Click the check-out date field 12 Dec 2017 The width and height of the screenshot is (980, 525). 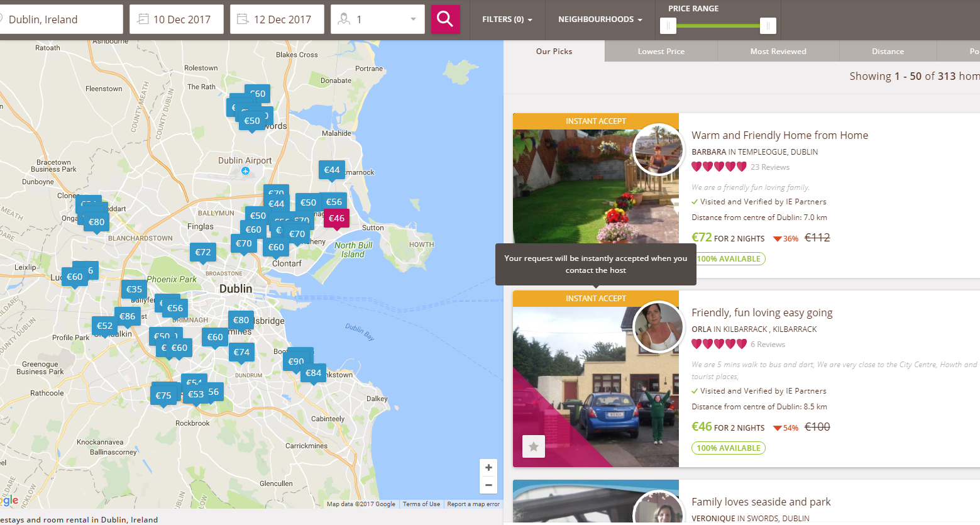pos(277,19)
